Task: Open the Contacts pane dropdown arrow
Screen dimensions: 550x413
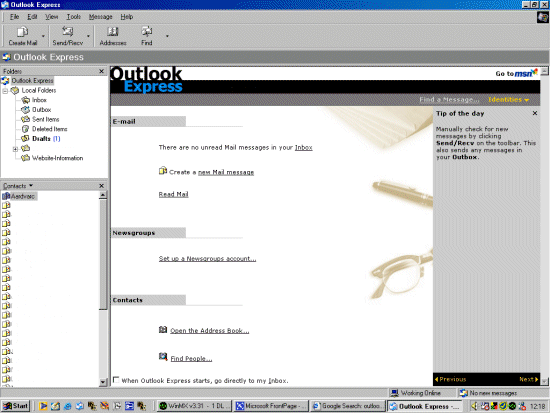Action: click(31, 185)
